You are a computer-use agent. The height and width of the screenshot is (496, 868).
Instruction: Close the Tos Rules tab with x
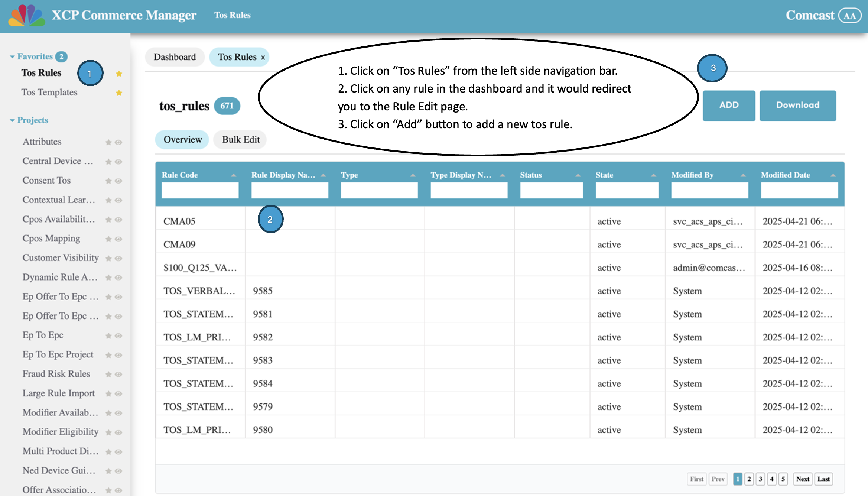263,58
